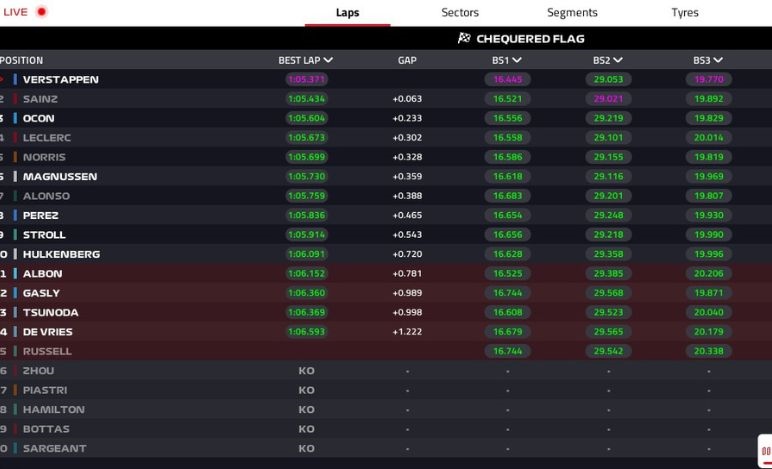Click Sainz's purple BS2 time 29.021
Viewport: 772px width, 469px height.
[x=608, y=99]
